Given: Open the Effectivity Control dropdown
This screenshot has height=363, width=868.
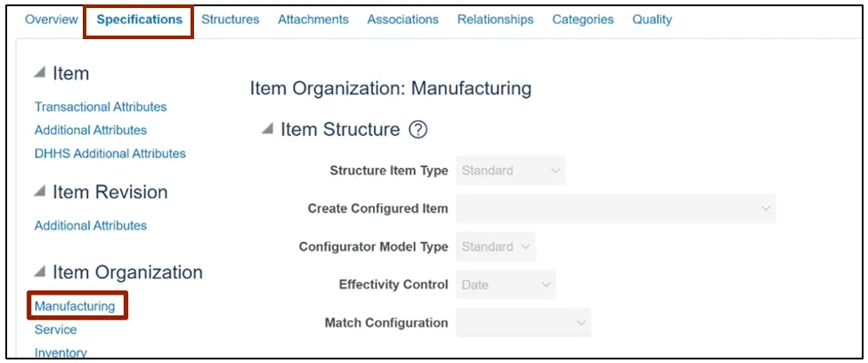Looking at the screenshot, I should [506, 285].
